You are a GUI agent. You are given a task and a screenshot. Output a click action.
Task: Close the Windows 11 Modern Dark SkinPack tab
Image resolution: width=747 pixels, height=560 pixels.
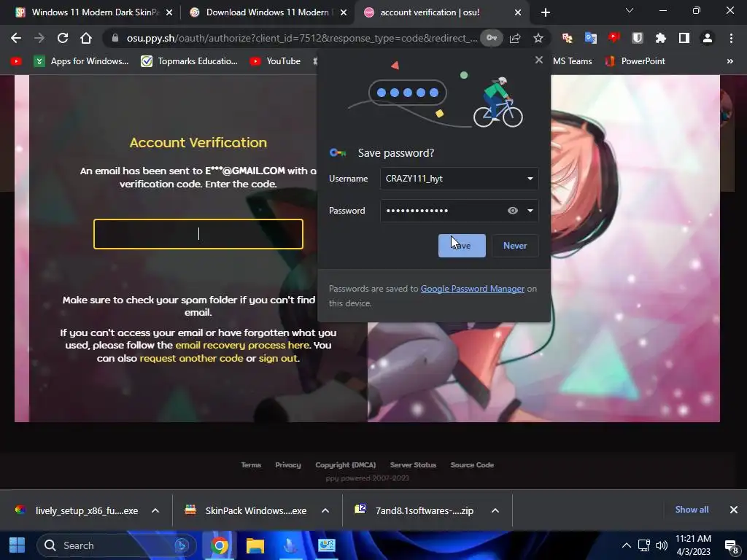pos(169,13)
